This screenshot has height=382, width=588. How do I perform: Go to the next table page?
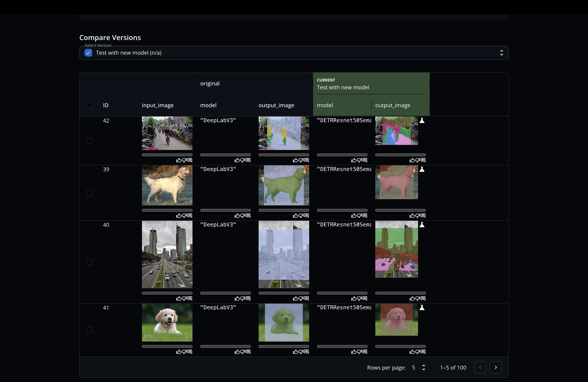click(496, 367)
